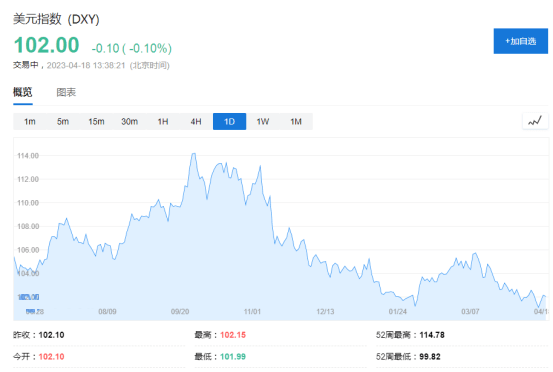
Task: Click the 最低 value 101.99
Action: coord(233,356)
